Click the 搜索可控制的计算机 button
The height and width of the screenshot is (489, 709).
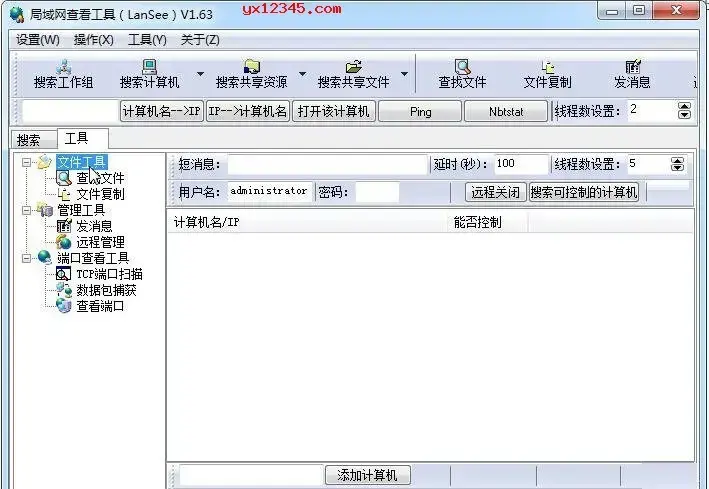[x=584, y=192]
